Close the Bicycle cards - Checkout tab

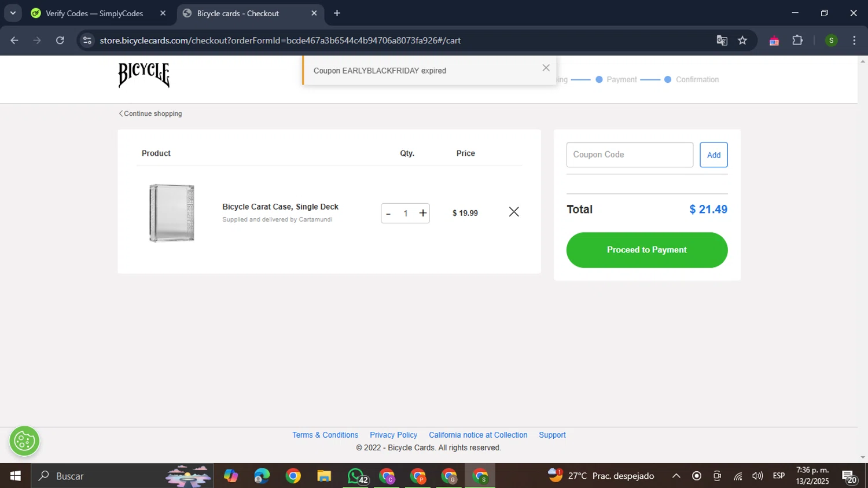[314, 13]
